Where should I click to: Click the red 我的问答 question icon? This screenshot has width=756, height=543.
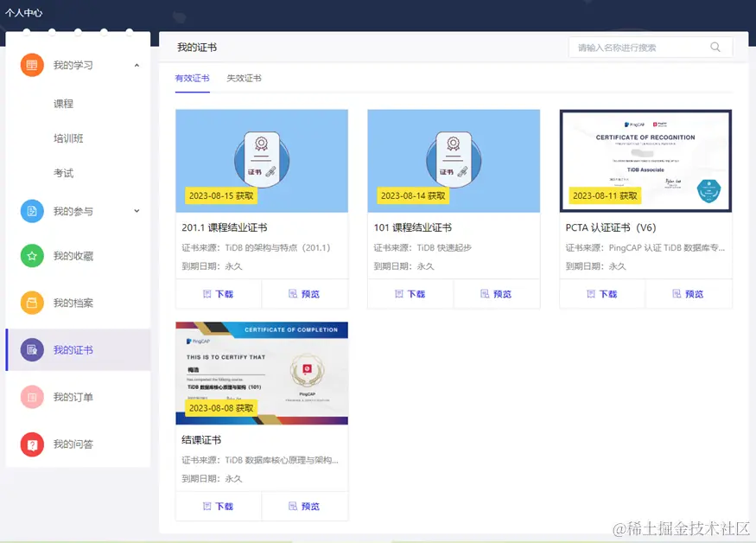[x=32, y=444]
